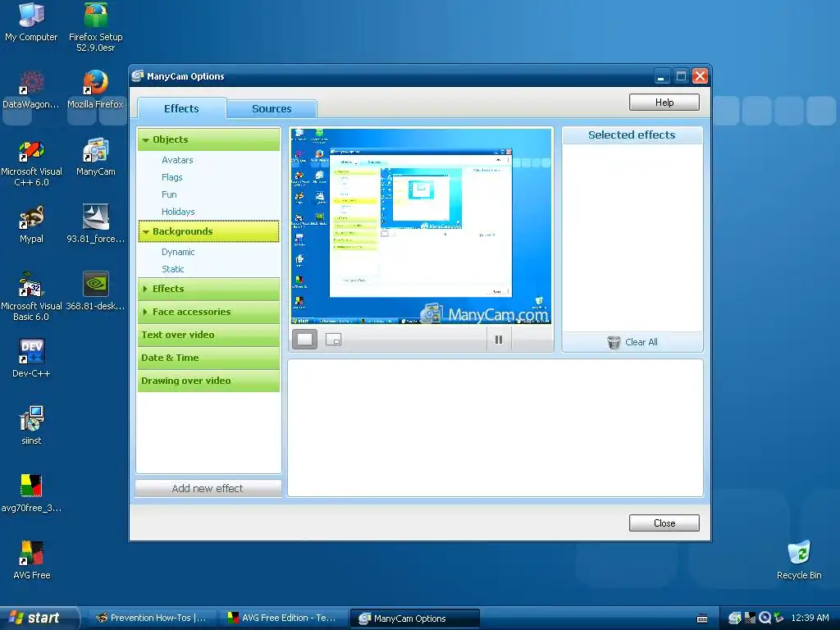Expand the Face accessories category
The image size is (840, 630).
pyautogui.click(x=208, y=312)
